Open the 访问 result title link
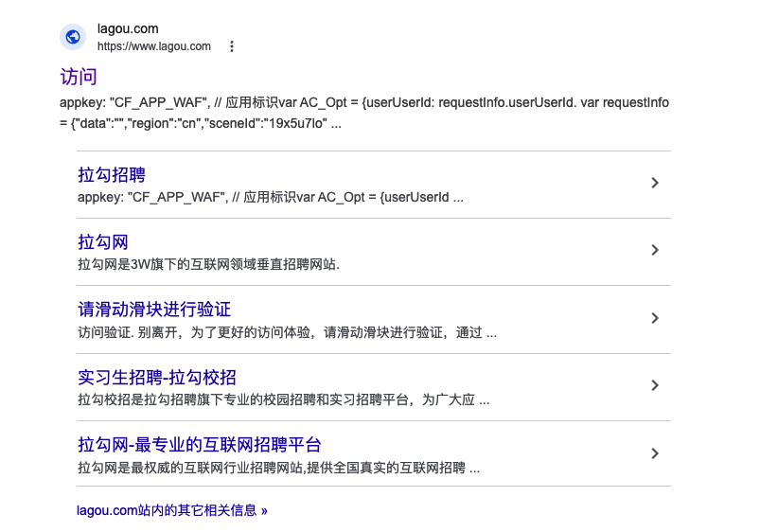The height and width of the screenshot is (532, 760). click(x=79, y=77)
